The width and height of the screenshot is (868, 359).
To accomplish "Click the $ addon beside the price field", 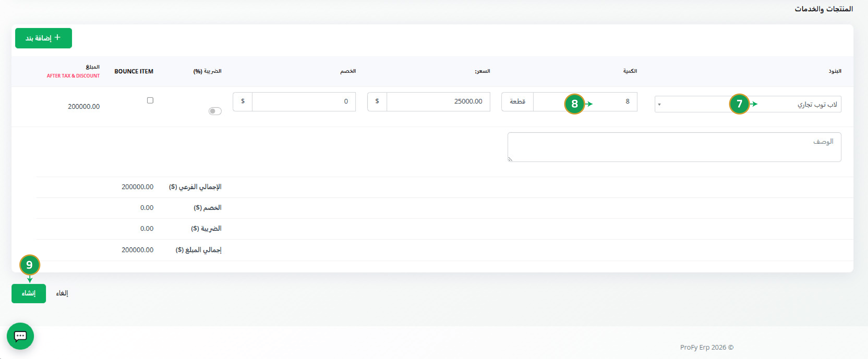I will tap(377, 102).
